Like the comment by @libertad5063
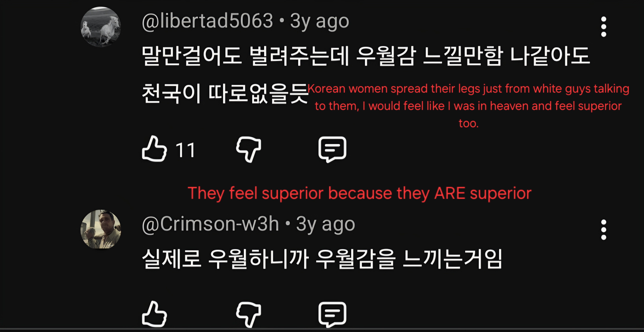Viewport: 644px width, 332px height. pos(154,149)
